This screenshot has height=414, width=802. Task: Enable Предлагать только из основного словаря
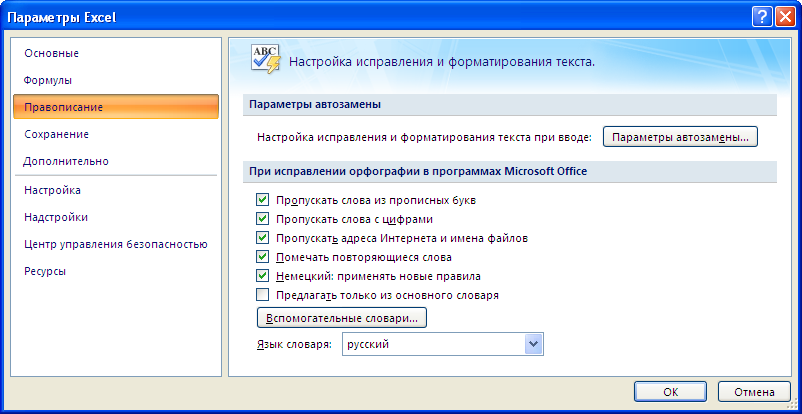(x=263, y=295)
